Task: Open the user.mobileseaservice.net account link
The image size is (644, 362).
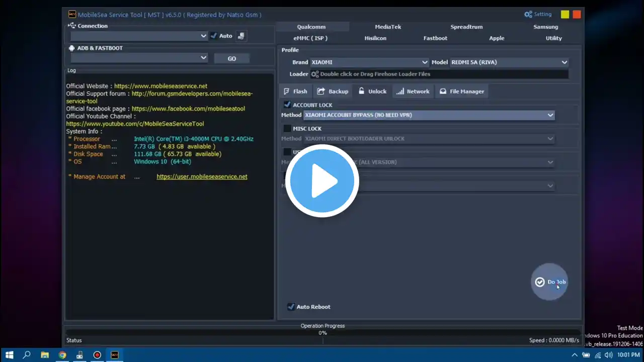Action: pyautogui.click(x=202, y=176)
